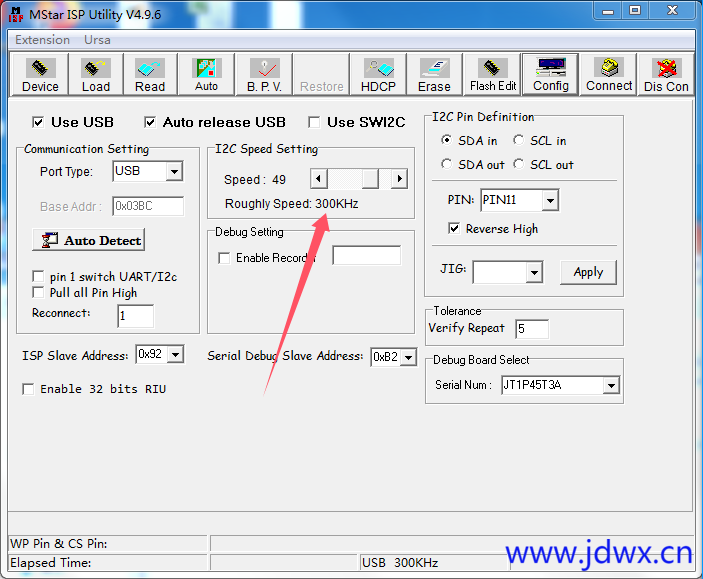703x579 pixels.
Task: Select the Read toolbar icon
Action: (150, 74)
